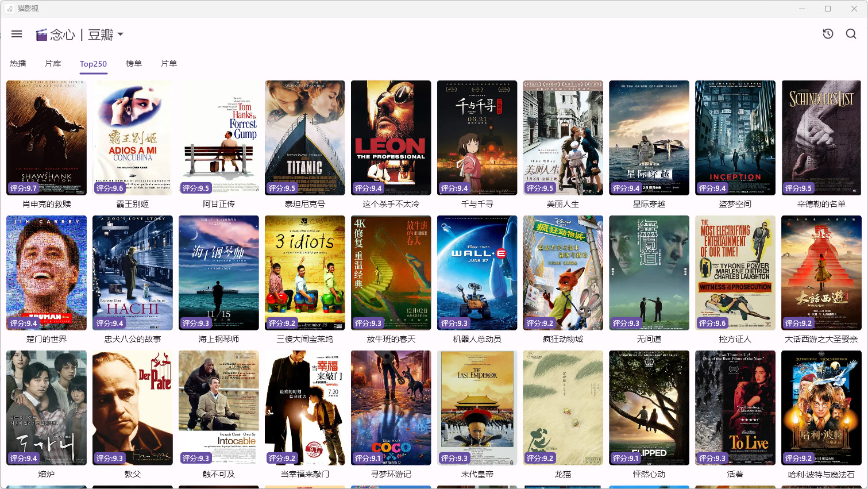Open the Leon The Professional poster
The height and width of the screenshot is (489, 868).
pos(391,138)
